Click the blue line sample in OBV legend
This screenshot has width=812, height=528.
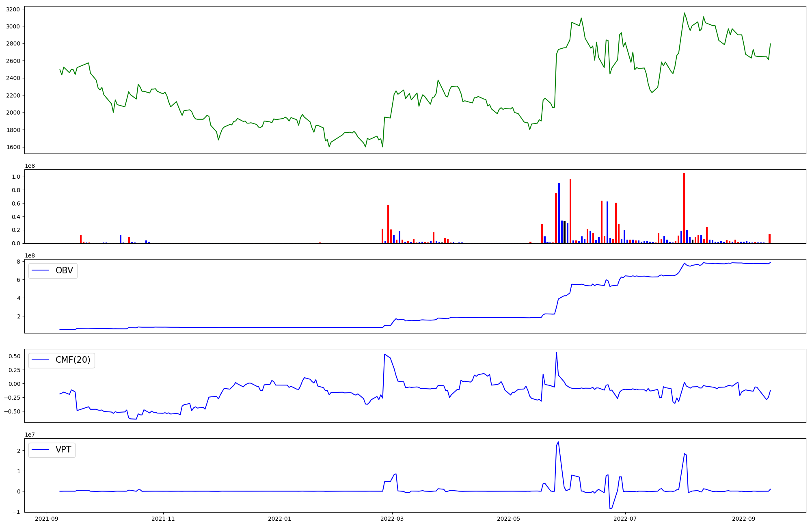tap(41, 270)
